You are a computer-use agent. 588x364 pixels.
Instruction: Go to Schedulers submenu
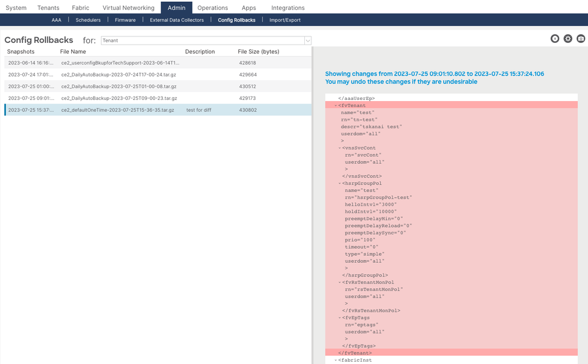pos(88,20)
